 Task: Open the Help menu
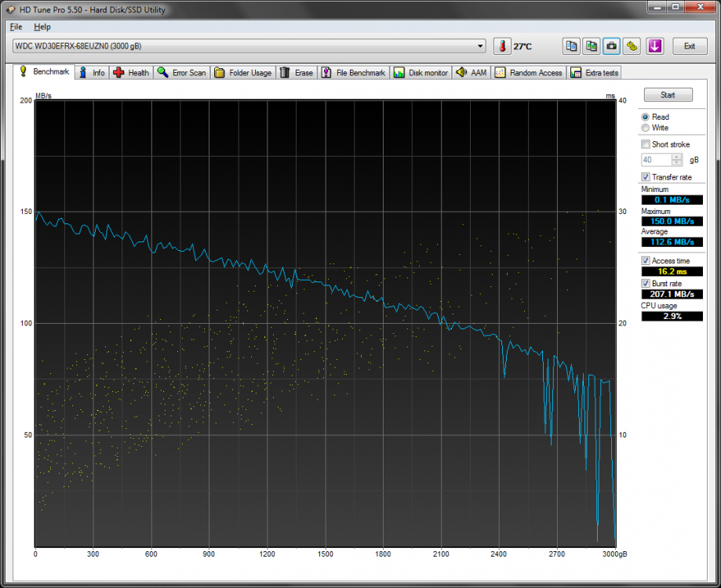click(42, 27)
